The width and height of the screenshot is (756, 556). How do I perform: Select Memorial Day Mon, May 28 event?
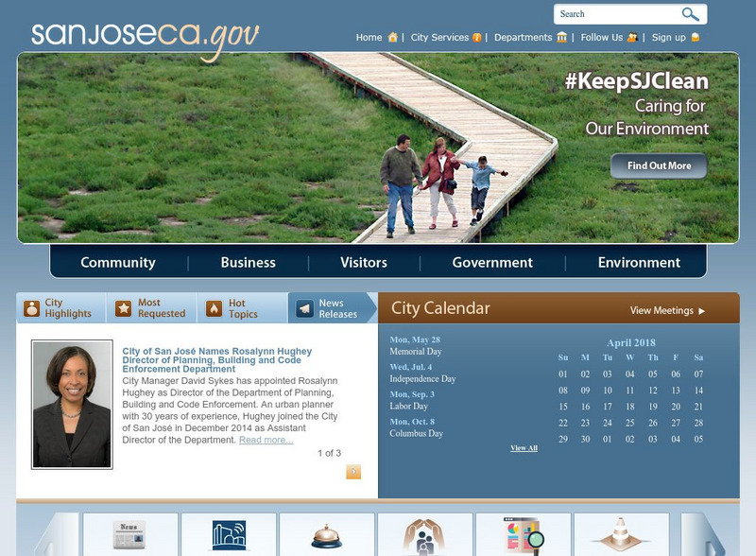[x=416, y=345]
